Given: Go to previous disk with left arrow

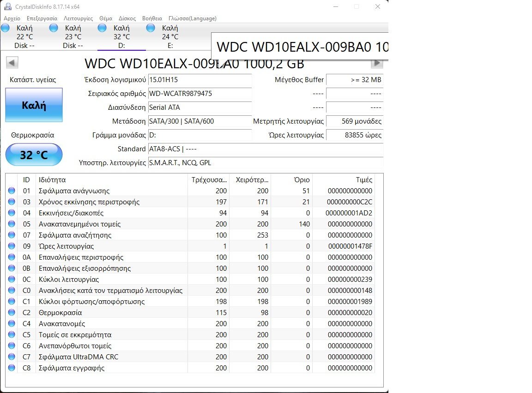Looking at the screenshot, I should click(x=12, y=63).
